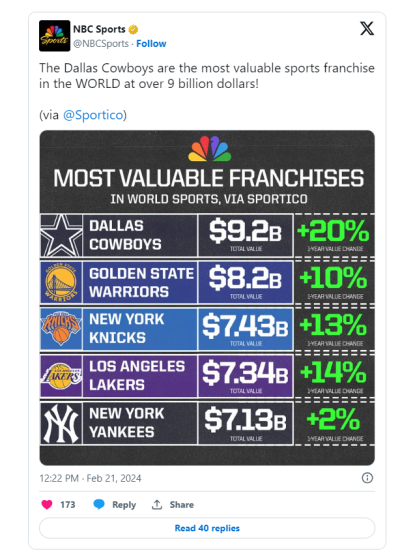The image size is (400, 558).
Task: Click the NBC Sports display name
Action: click(x=99, y=29)
